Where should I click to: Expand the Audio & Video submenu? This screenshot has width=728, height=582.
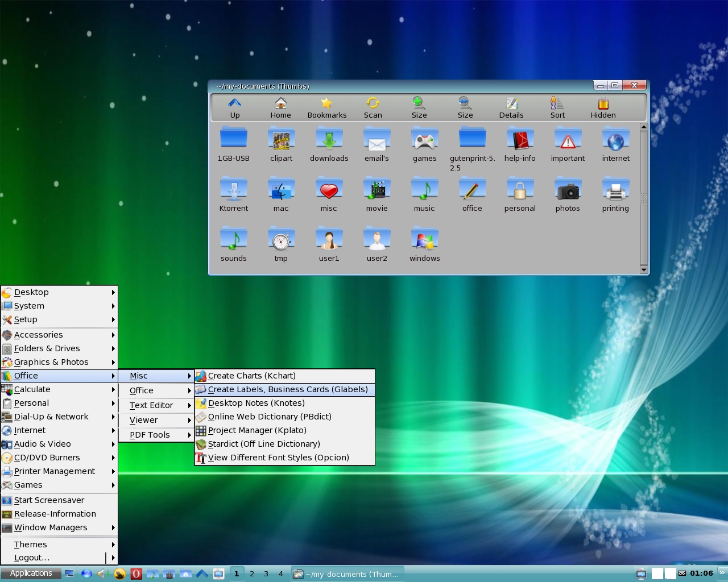coord(59,444)
